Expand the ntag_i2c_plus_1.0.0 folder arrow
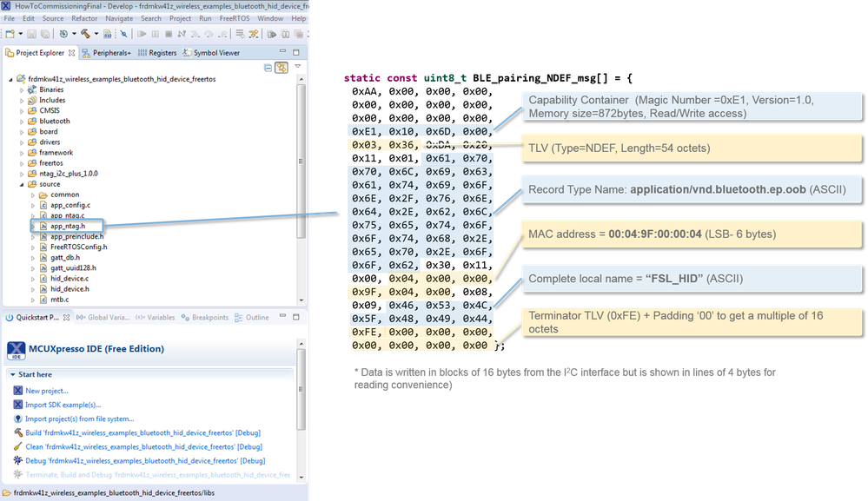The image size is (868, 501). pyautogui.click(x=22, y=174)
